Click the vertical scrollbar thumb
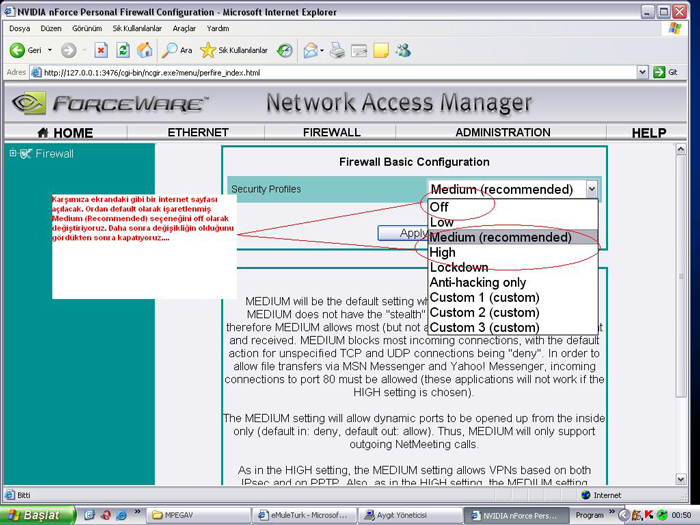 click(x=680, y=276)
